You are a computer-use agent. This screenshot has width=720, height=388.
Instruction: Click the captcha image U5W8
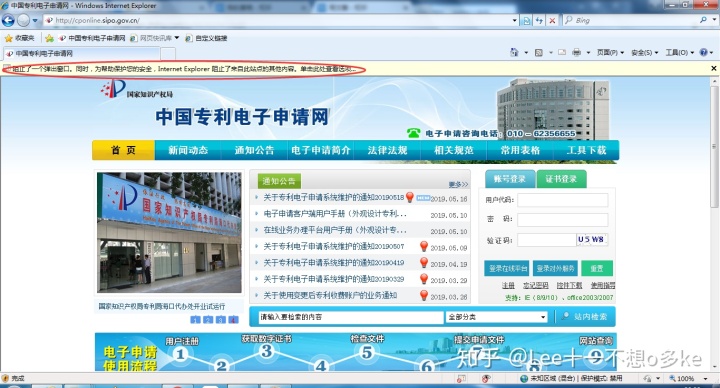[591, 240]
